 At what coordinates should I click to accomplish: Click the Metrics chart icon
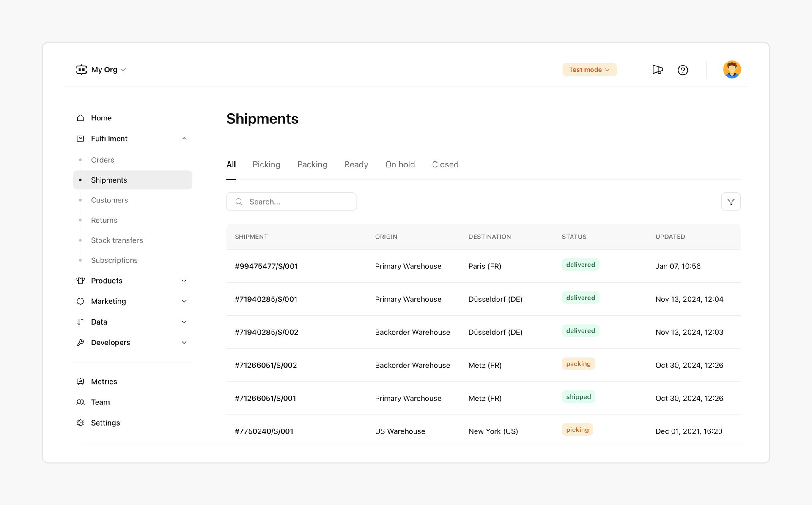click(80, 382)
